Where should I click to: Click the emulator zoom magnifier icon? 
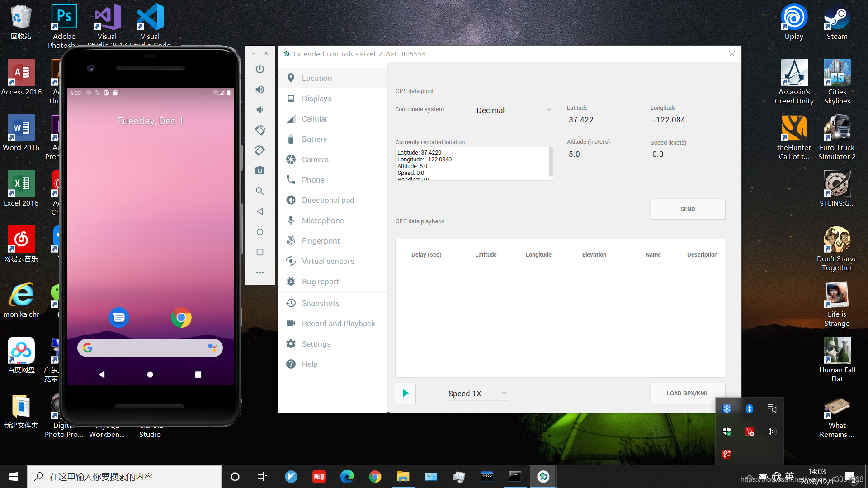click(260, 191)
